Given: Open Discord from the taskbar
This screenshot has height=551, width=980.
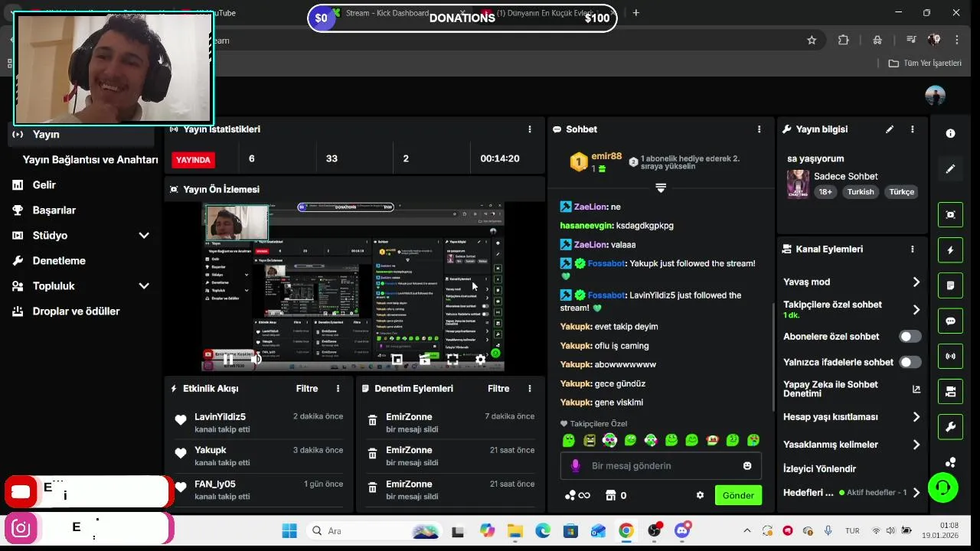Looking at the screenshot, I should [682, 530].
